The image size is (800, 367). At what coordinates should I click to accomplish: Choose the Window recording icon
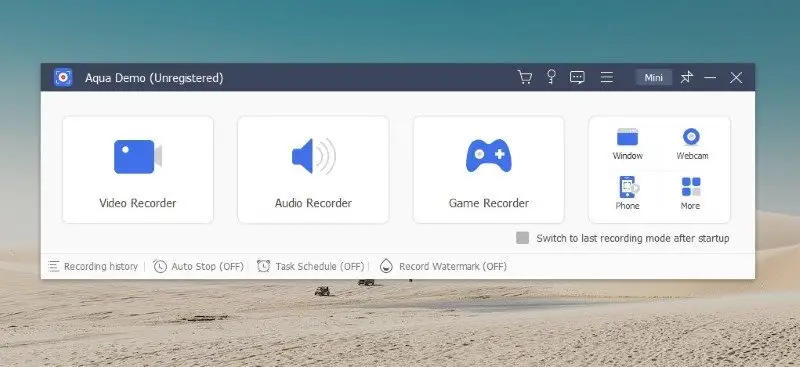coord(628,137)
